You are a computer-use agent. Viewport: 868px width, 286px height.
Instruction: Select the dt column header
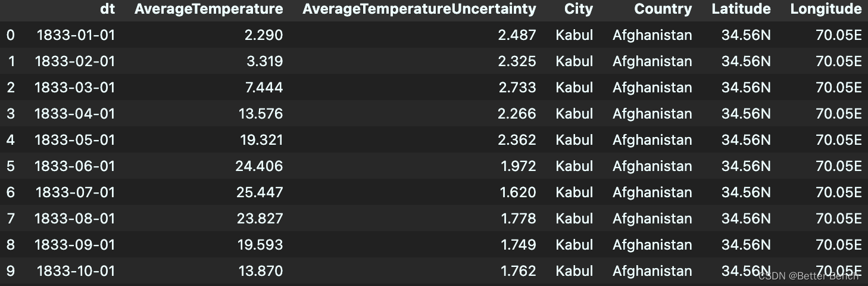pos(108,9)
